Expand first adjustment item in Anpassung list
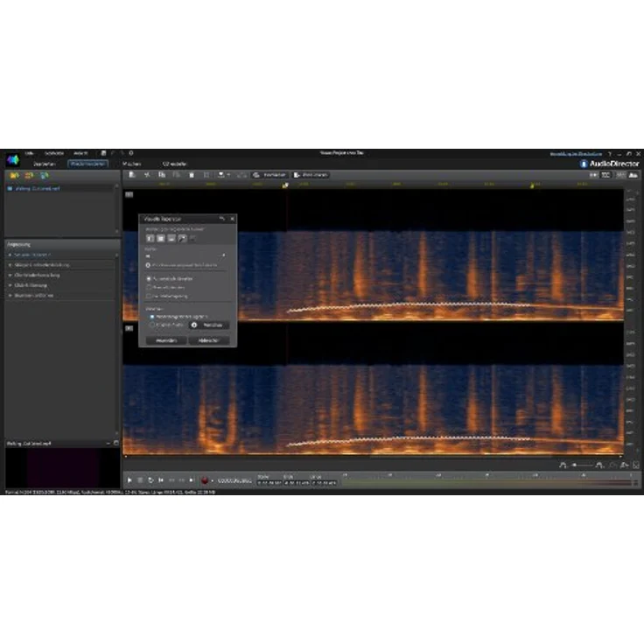Viewport: 644px width, 644px height. pos(10,255)
